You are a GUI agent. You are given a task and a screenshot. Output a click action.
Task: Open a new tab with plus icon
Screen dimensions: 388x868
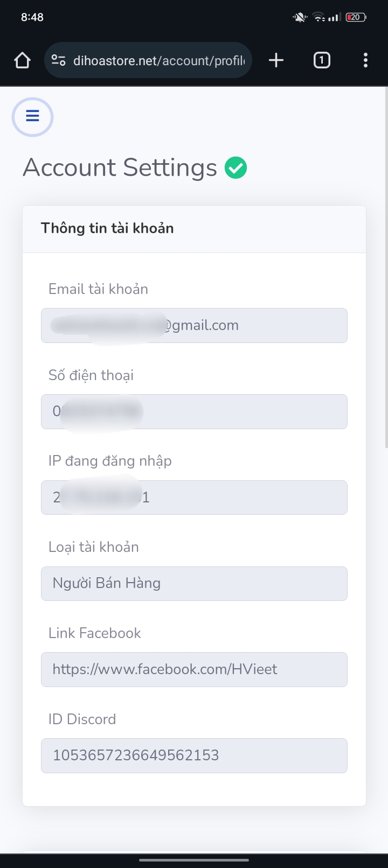[276, 60]
